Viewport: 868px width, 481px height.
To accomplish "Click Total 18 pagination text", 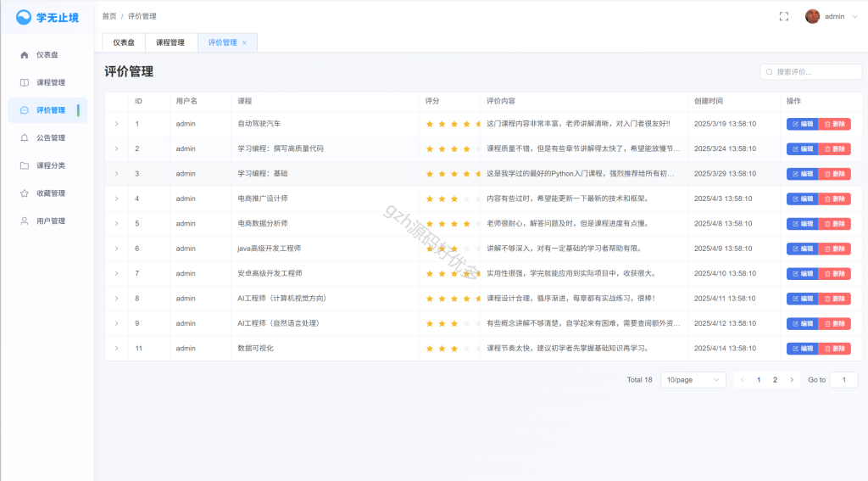I will pyautogui.click(x=639, y=379).
